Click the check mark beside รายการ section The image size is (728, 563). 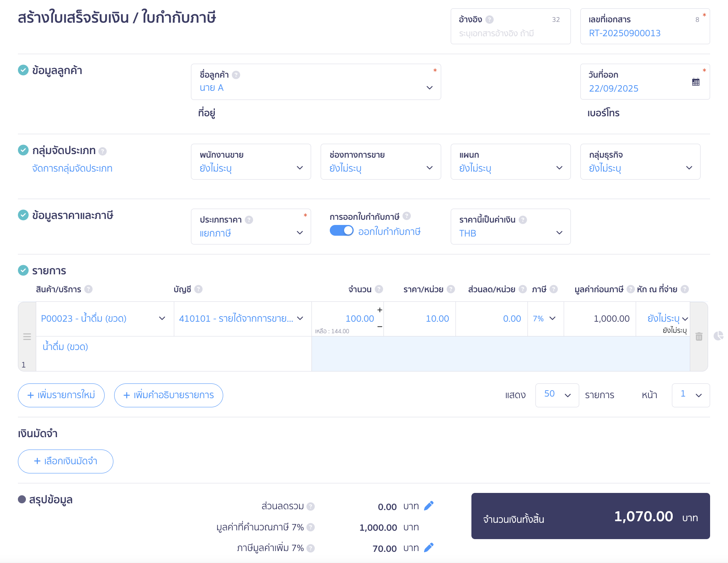tap(23, 271)
